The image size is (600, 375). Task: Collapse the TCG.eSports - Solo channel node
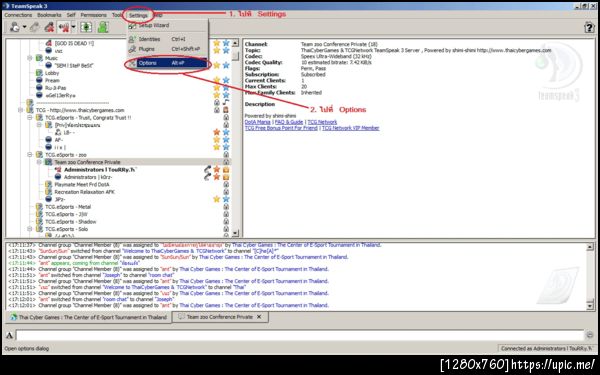pyautogui.click(x=29, y=229)
